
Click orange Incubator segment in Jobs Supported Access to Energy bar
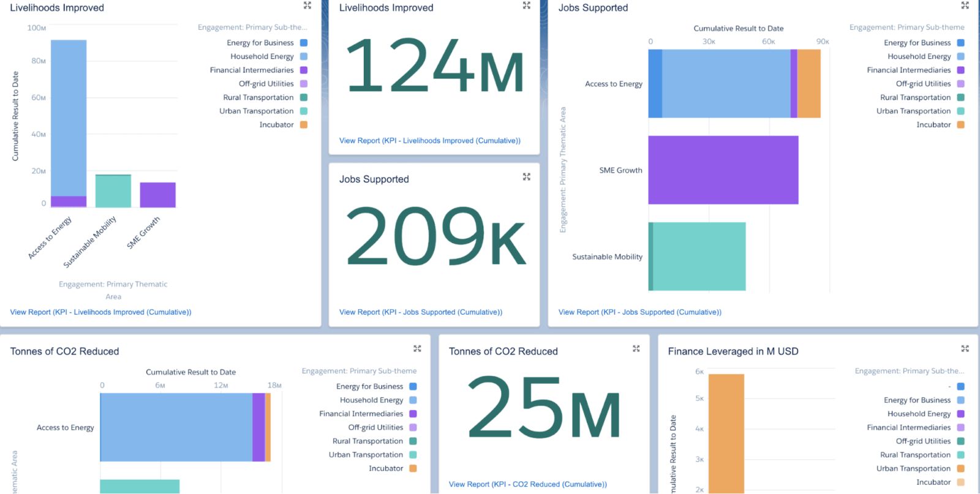click(x=809, y=84)
